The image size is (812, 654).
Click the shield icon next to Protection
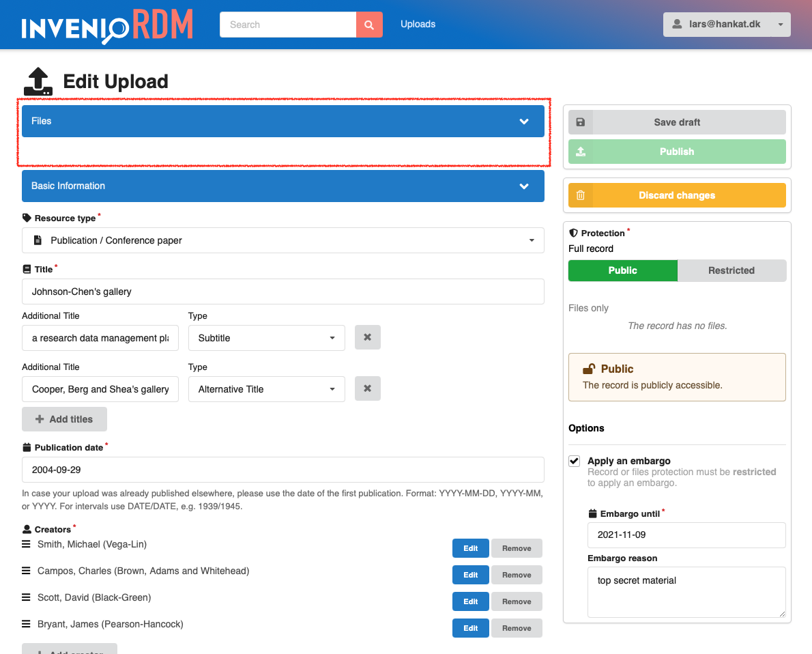[x=573, y=233]
